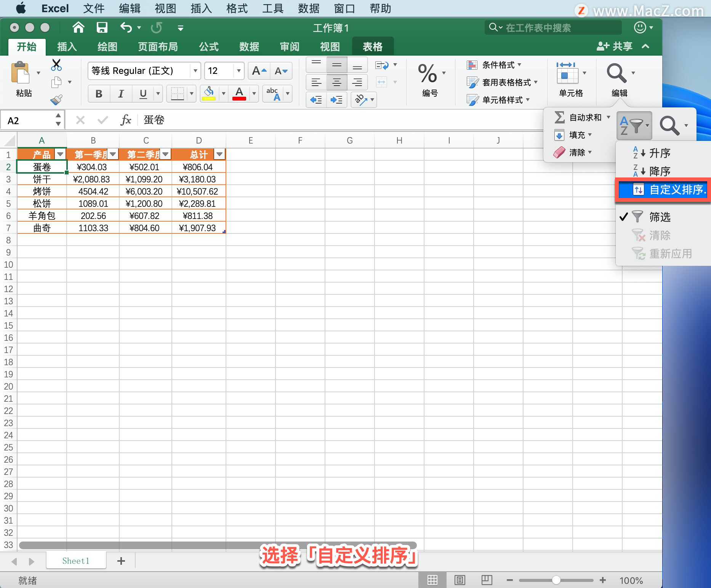Click the Editing magnifier ribbon icon

point(617,73)
